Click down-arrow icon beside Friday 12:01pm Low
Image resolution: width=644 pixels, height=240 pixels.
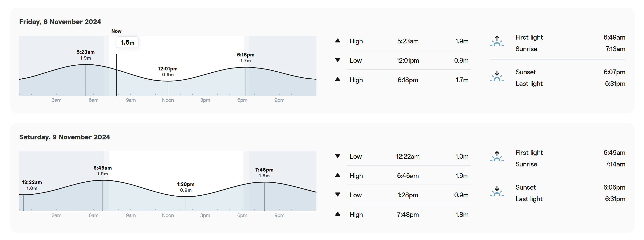(x=337, y=60)
